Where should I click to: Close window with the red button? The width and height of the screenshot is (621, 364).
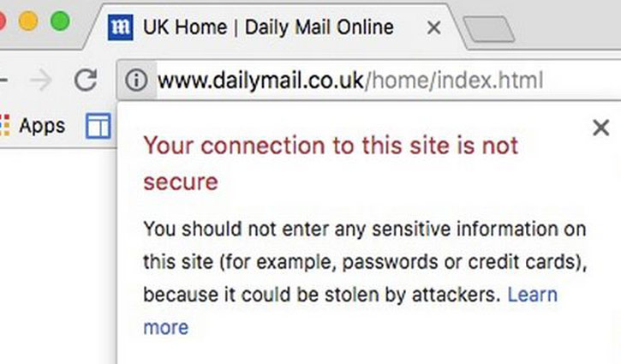point(2,21)
